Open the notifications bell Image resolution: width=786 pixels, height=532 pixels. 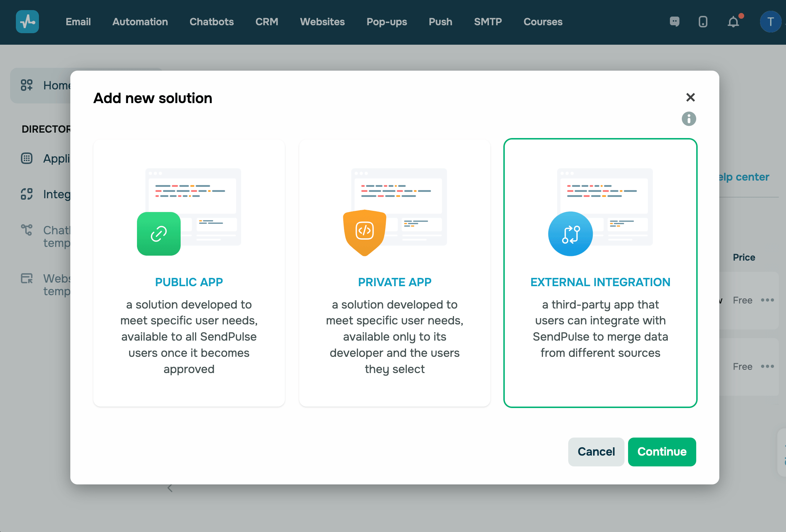733,22
